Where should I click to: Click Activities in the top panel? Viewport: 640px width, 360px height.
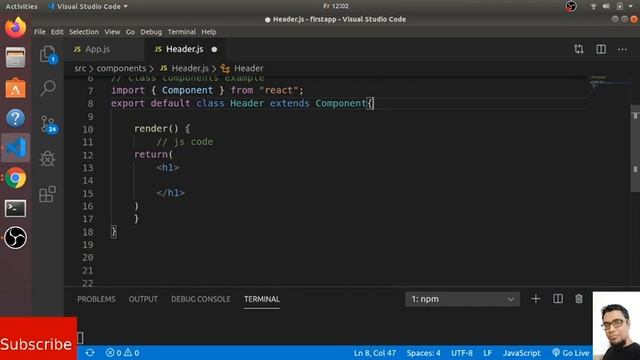[21, 7]
